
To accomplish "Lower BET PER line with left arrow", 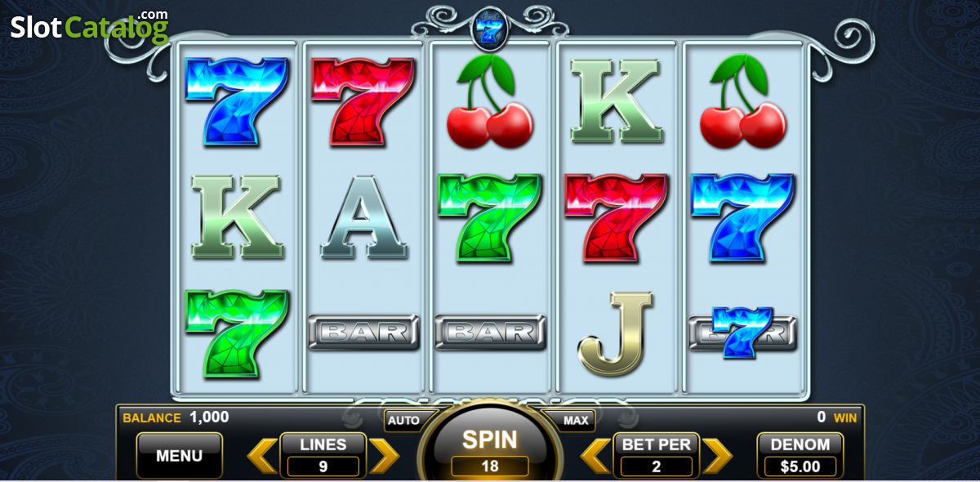I will 595,455.
